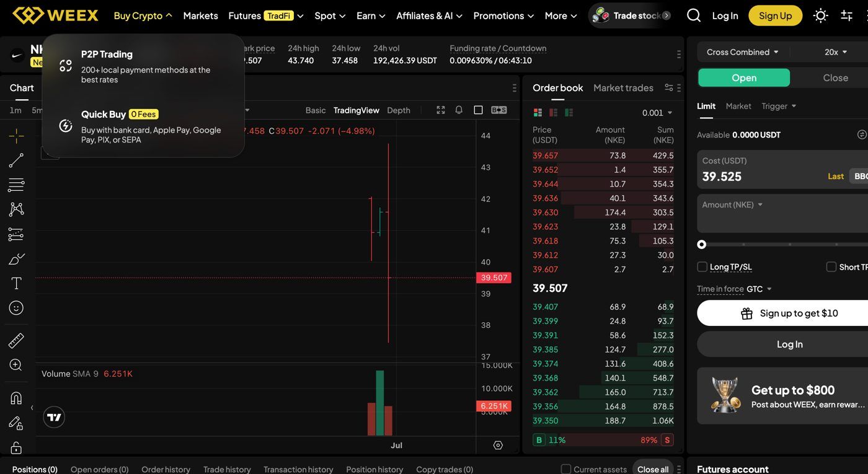This screenshot has width=868, height=474.
Task: Expand the Earn dropdown menu
Action: tap(371, 15)
